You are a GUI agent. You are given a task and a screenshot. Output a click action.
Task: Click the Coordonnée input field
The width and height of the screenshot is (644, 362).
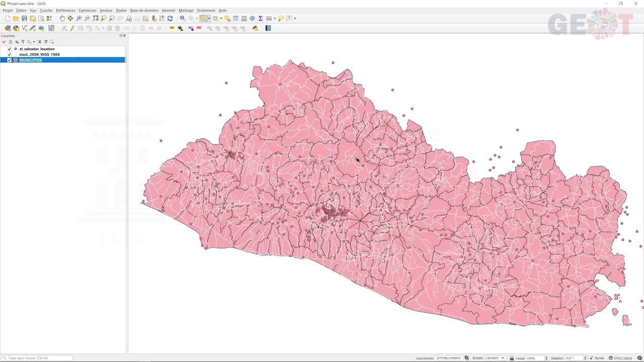click(x=448, y=358)
